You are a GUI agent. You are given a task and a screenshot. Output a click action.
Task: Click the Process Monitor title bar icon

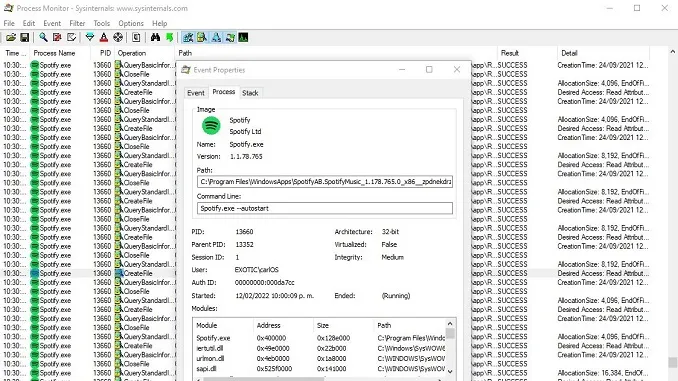tap(8, 8)
